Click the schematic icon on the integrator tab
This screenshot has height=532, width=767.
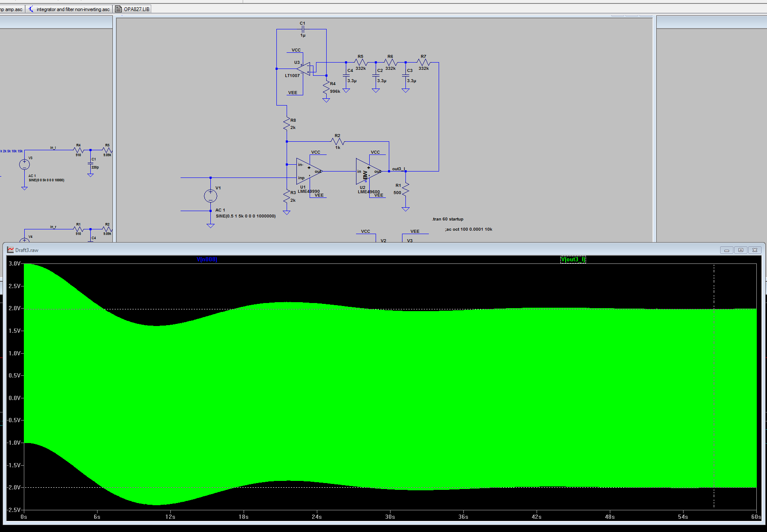(31, 9)
